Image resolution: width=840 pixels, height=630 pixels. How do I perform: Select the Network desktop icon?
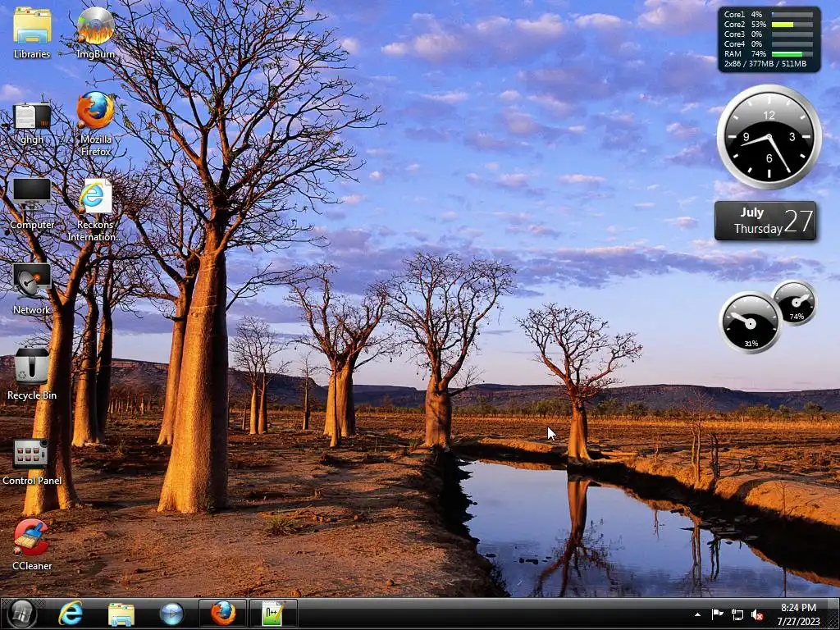(32, 288)
